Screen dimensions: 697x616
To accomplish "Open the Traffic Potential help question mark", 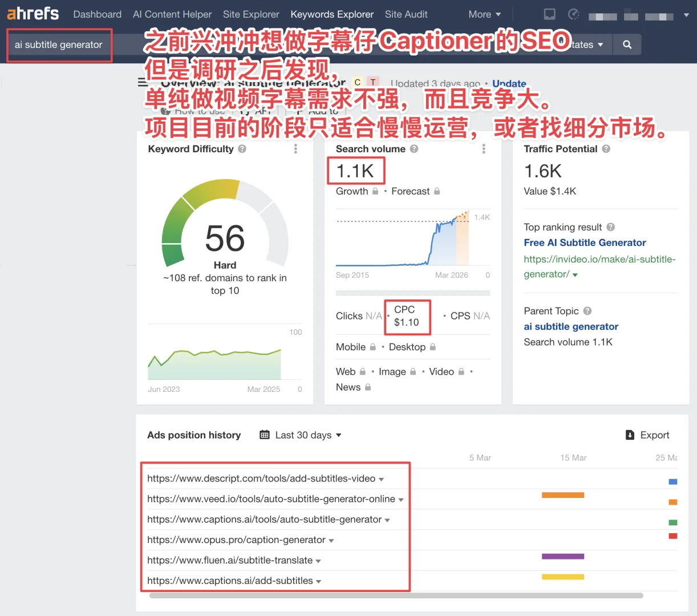I will (x=606, y=149).
